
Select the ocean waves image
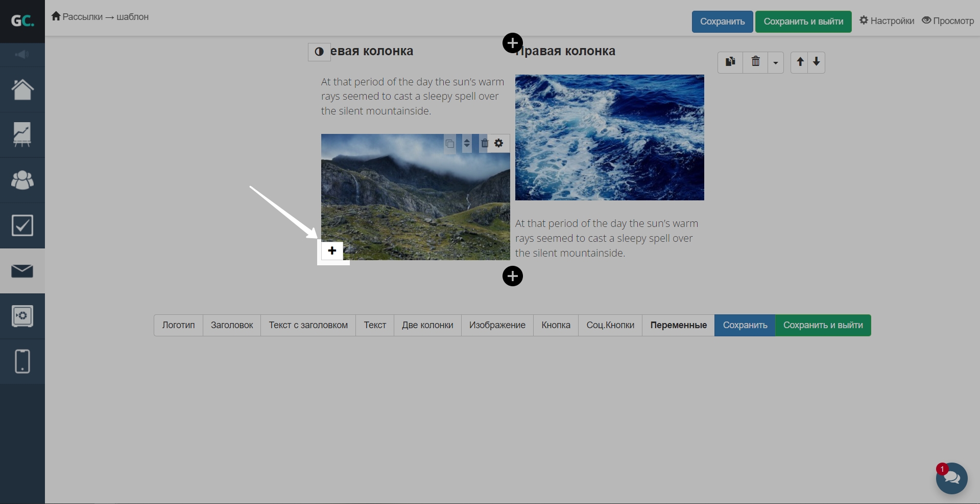(x=609, y=138)
